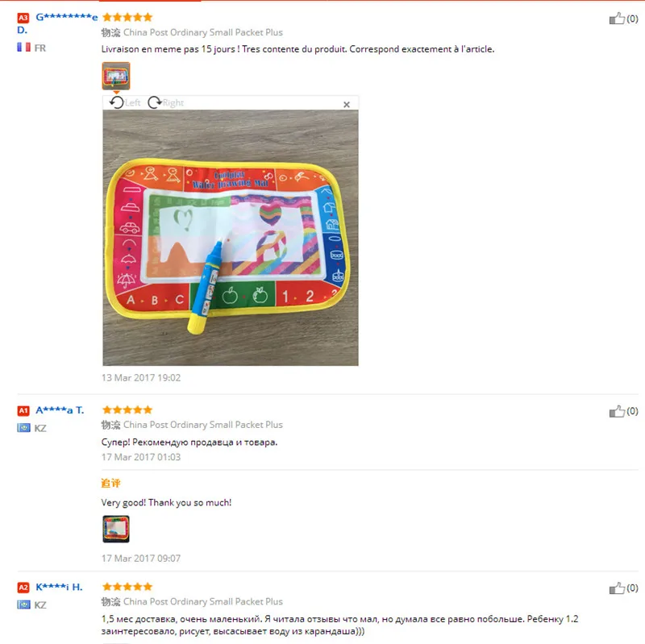Click the enlarged water drawing mat photo
Screen dimensions: 645x644
(x=231, y=238)
